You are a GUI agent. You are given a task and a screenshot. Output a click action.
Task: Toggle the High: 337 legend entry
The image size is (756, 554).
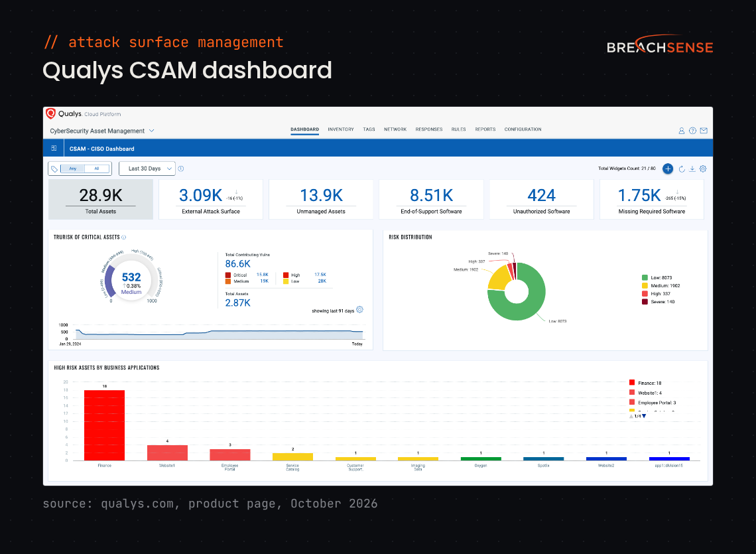pos(657,293)
